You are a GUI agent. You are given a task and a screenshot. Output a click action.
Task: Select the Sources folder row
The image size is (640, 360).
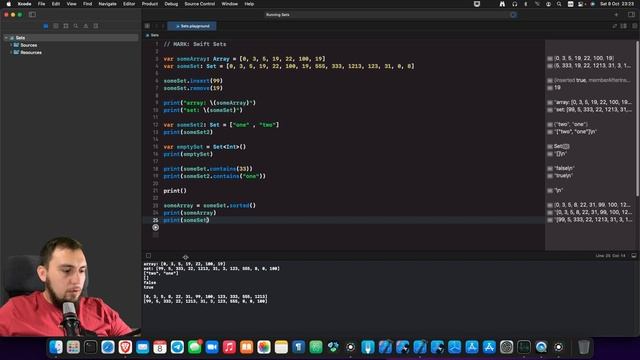70,45
